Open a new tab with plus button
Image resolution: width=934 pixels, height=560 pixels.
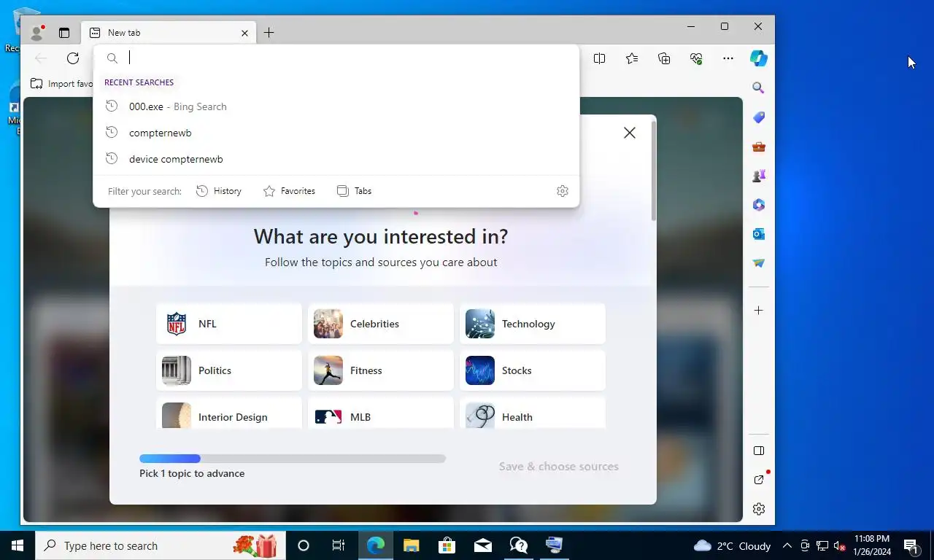coord(269,32)
